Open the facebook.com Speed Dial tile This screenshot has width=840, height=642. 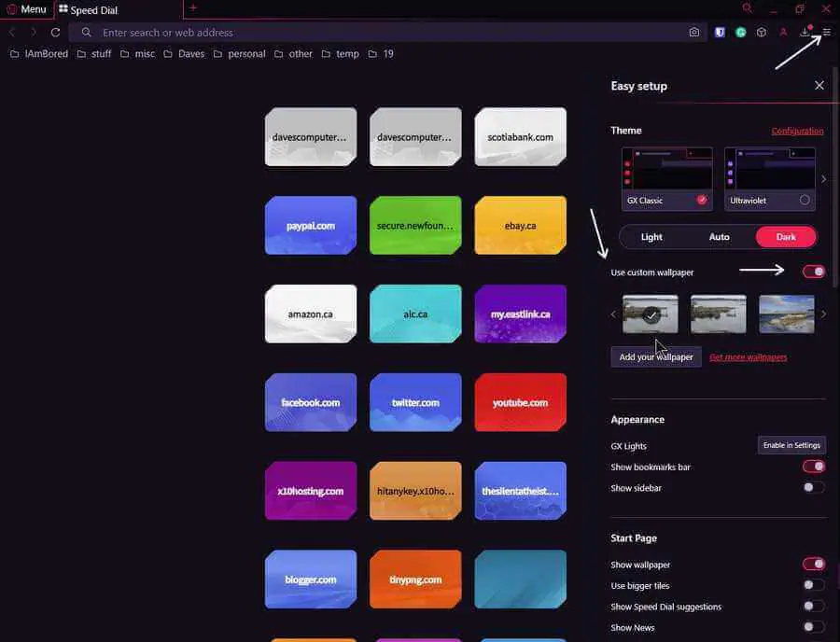[311, 402]
